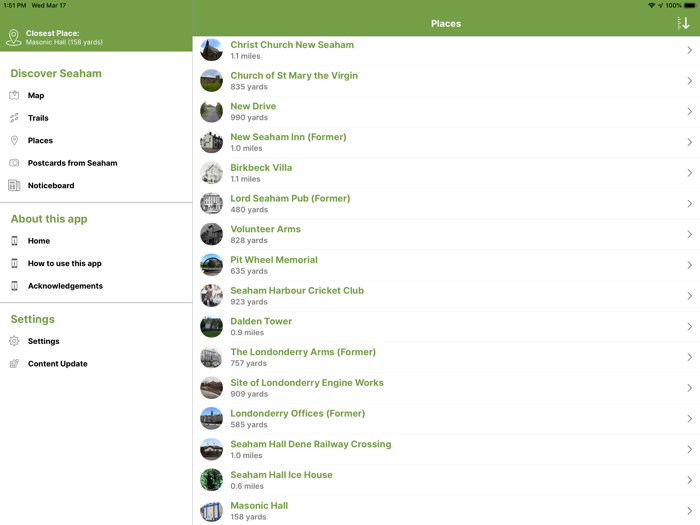
Task: Select Volunteer Arms title
Action: 265,229
